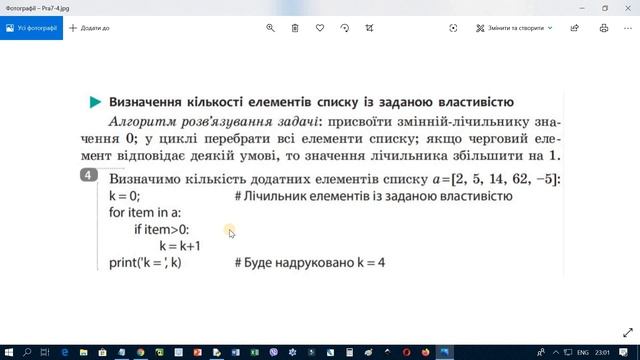Enter full screen with diagonal arrows

pyautogui.click(x=628, y=333)
